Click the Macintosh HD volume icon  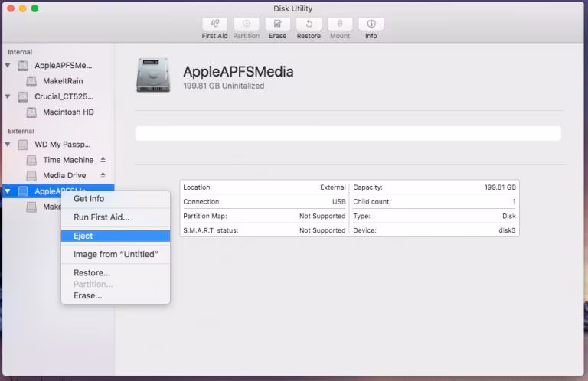pyautogui.click(x=31, y=112)
